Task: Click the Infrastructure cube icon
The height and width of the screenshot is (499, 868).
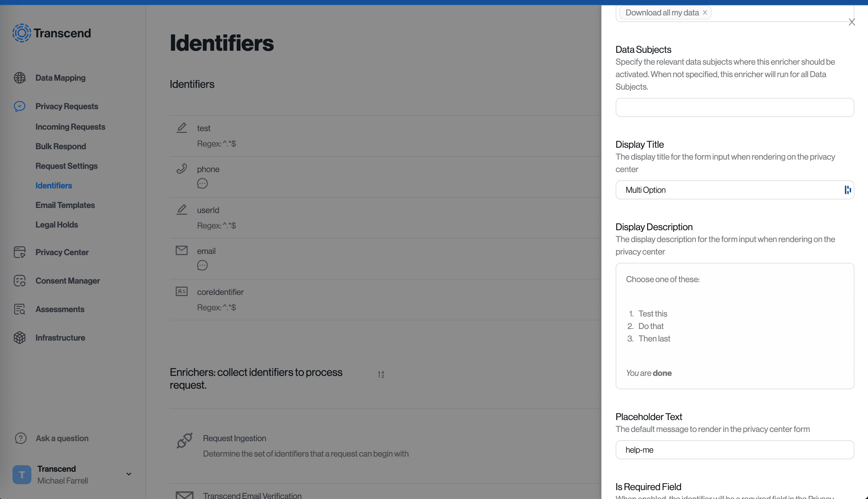Action: 20,338
